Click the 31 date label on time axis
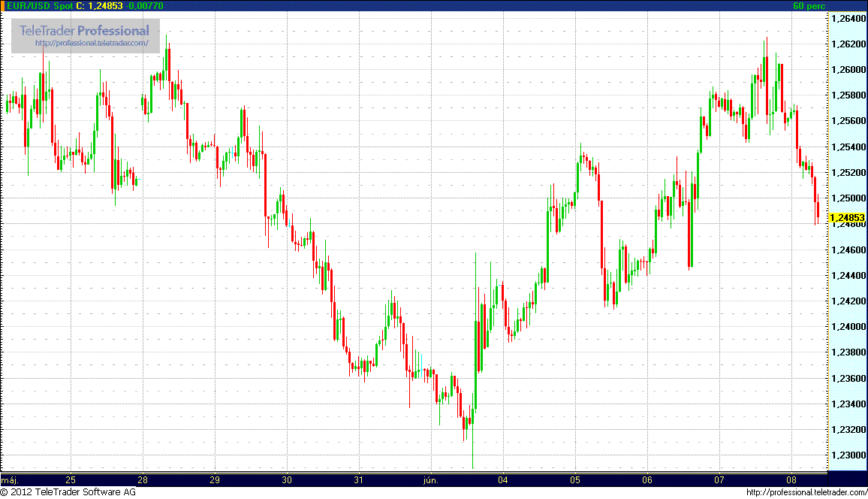Image resolution: width=868 pixels, height=499 pixels. pyautogui.click(x=358, y=480)
